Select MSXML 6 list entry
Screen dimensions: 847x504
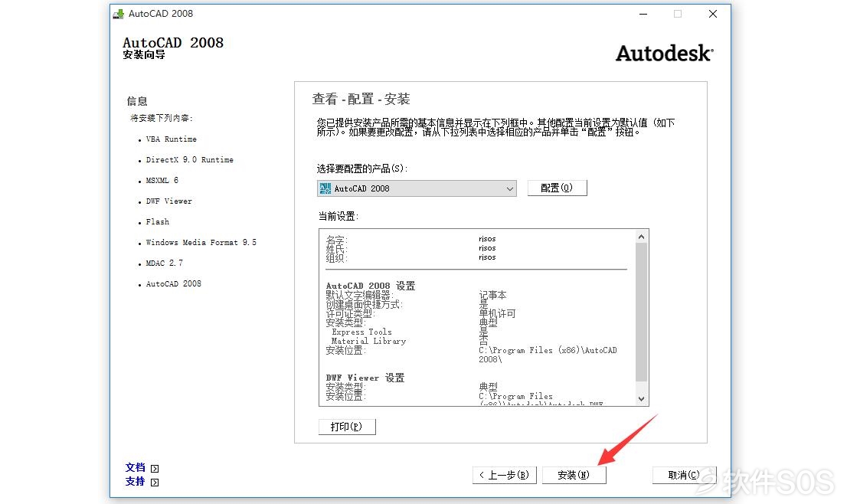[162, 181]
